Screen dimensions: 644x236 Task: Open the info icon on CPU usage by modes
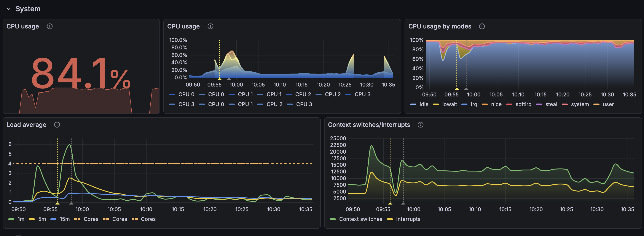482,26
